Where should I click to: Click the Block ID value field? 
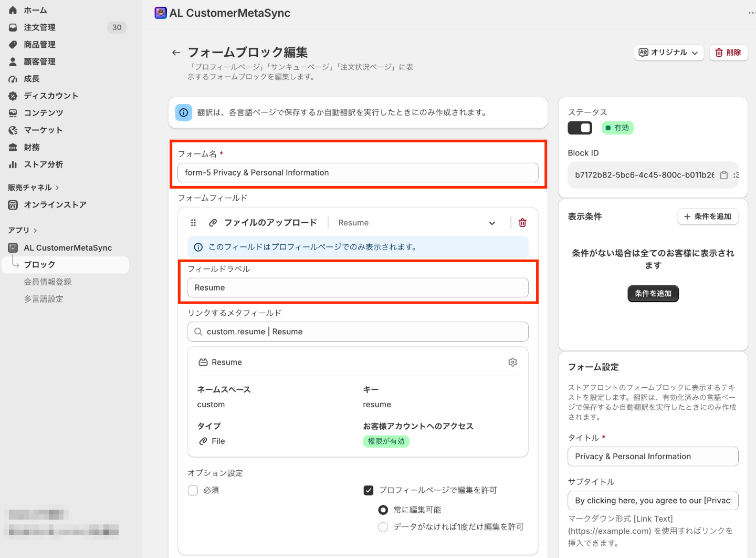coord(653,175)
